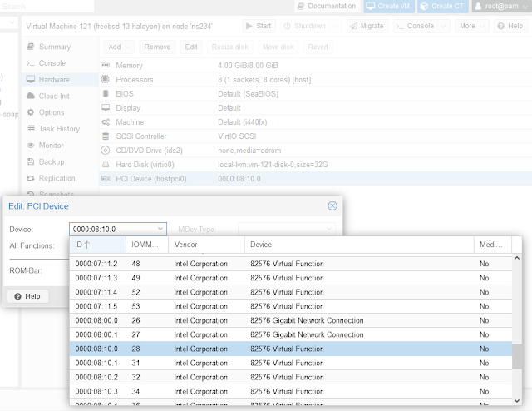Click the Monitor eye icon
The height and width of the screenshot is (411, 532).
(x=31, y=146)
